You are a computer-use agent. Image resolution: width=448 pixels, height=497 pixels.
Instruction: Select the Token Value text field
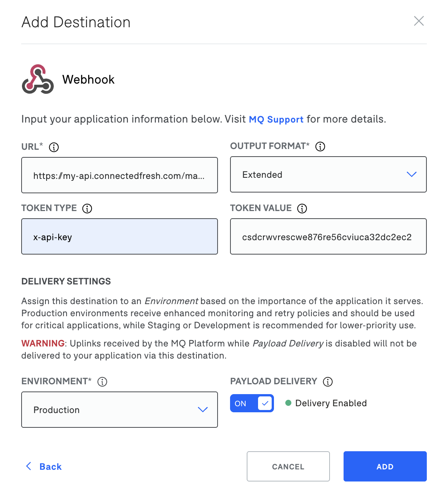(x=328, y=237)
